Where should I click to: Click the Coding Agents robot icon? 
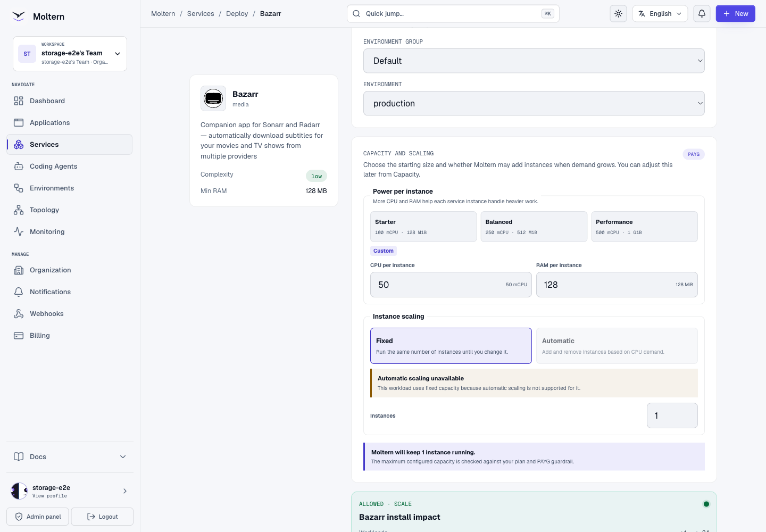tap(19, 167)
